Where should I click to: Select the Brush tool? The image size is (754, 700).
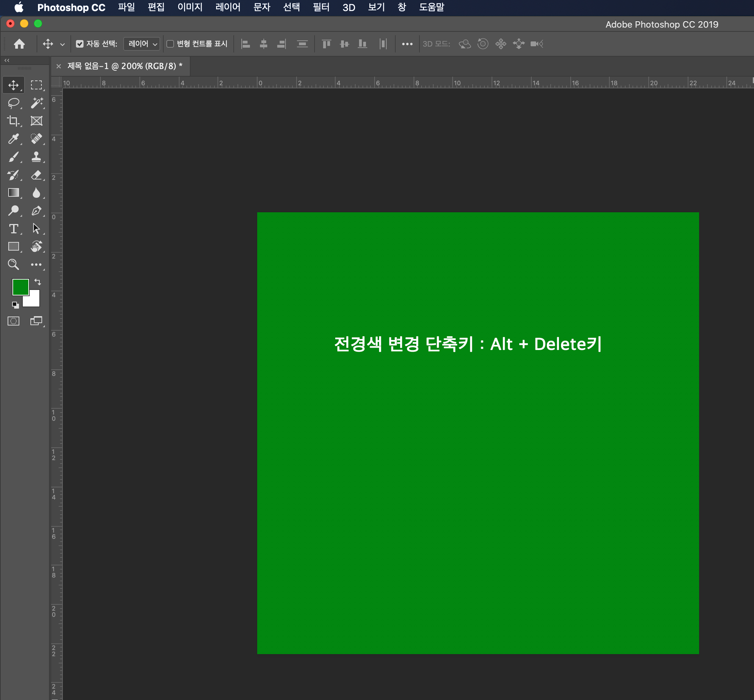pyautogui.click(x=14, y=157)
